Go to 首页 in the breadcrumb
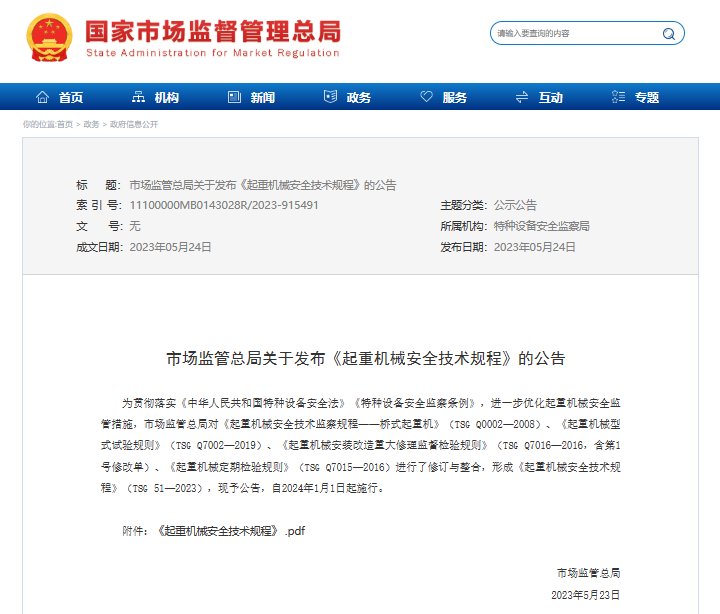720x614 pixels. click(x=65, y=124)
